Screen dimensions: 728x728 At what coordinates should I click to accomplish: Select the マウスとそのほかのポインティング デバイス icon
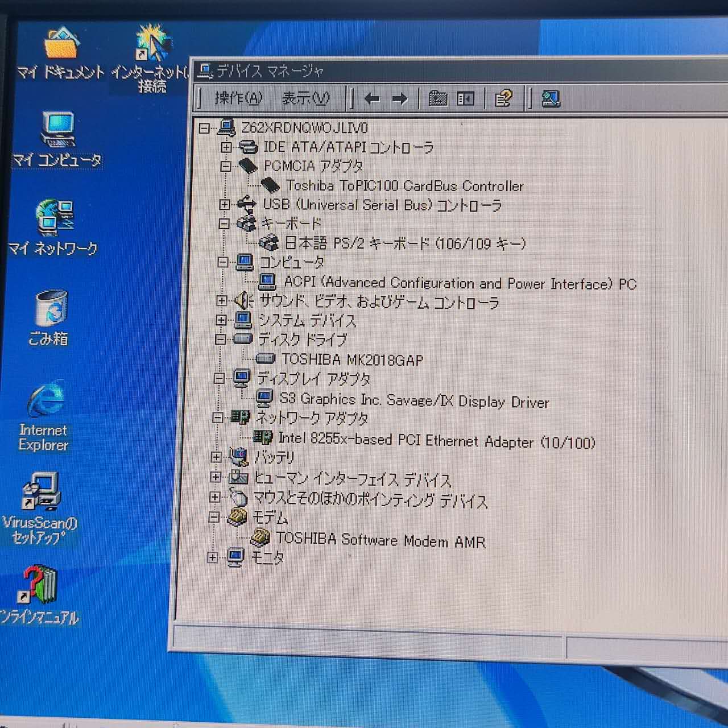pos(238,497)
